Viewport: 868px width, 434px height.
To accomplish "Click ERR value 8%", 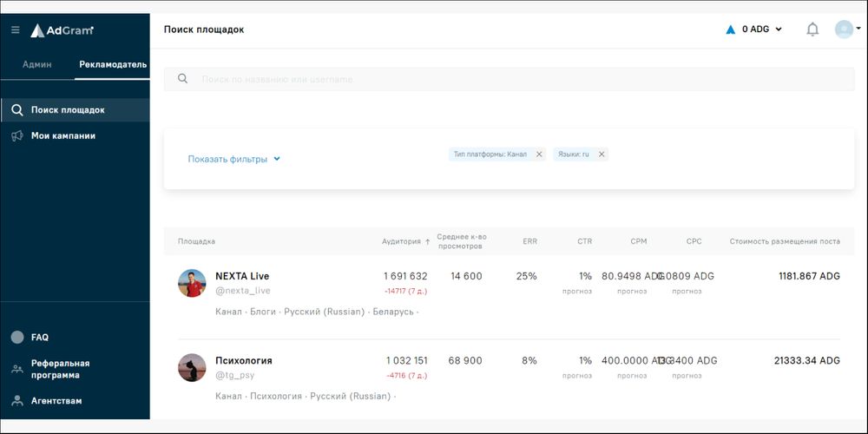I will pos(529,361).
